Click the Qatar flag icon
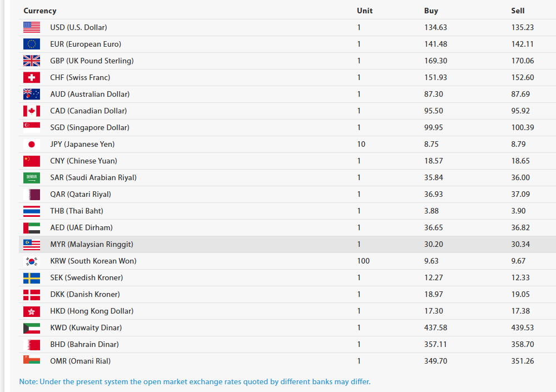 click(32, 194)
